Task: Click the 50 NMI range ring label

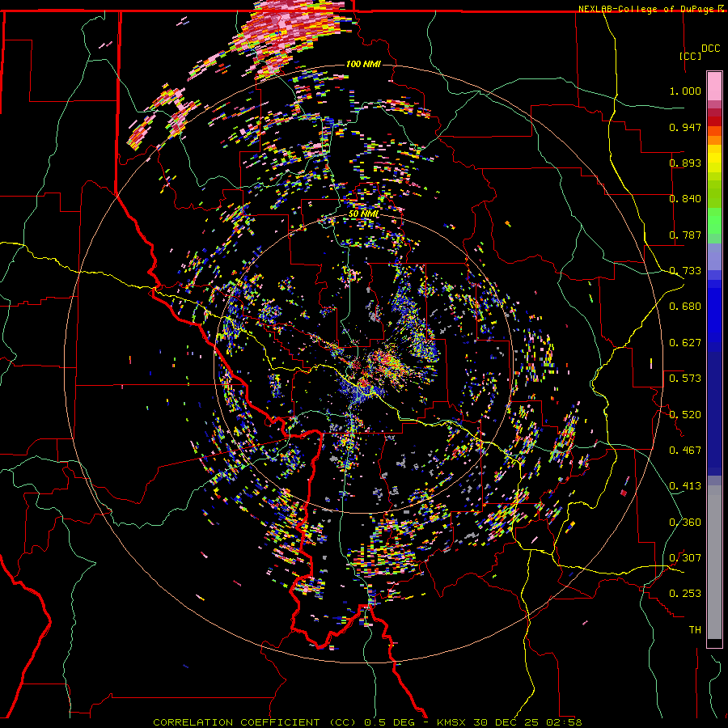Action: (x=363, y=214)
